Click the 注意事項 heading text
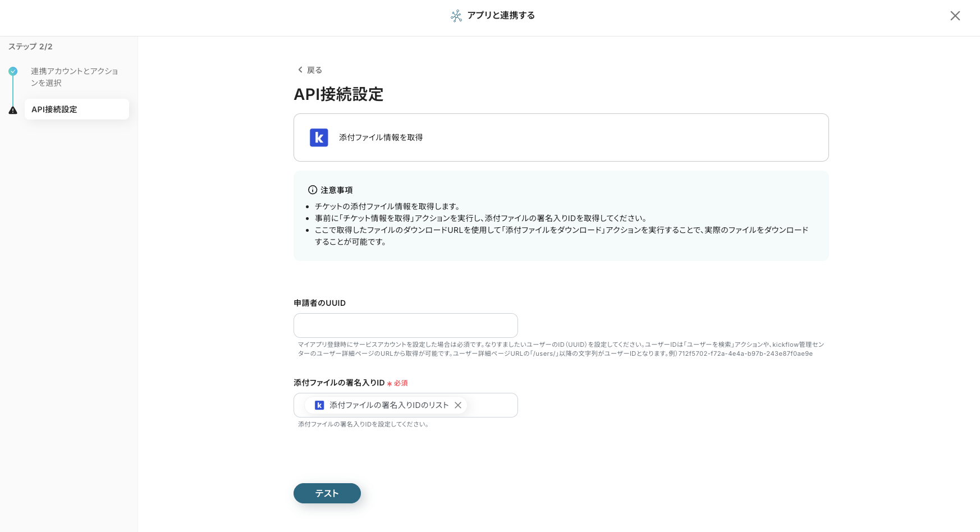The height and width of the screenshot is (532, 980). pos(337,190)
